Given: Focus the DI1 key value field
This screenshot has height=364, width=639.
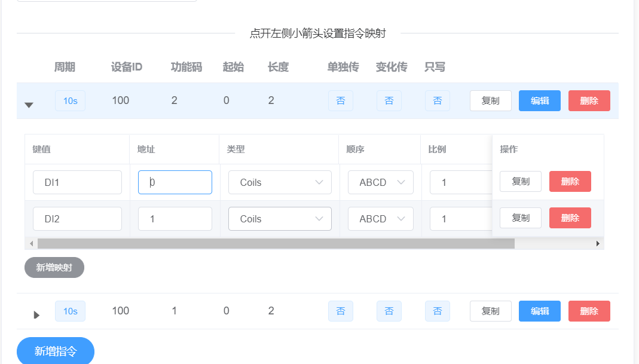Looking at the screenshot, I should click(78, 182).
